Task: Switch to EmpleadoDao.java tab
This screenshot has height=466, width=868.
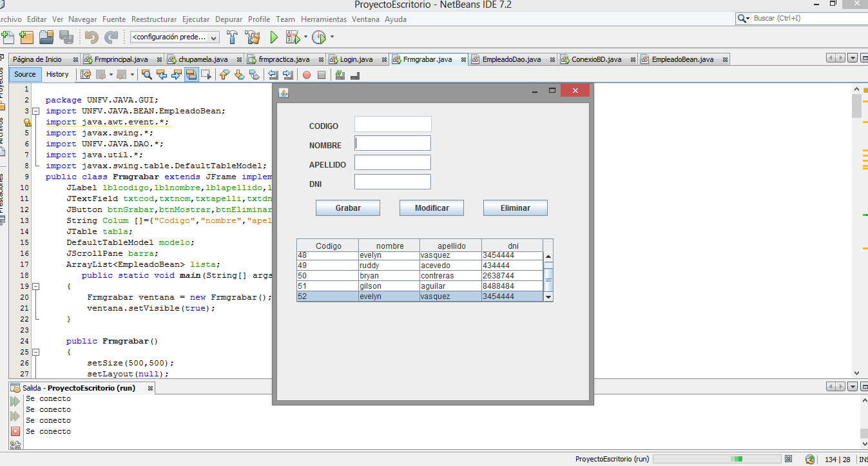Action: (x=512, y=59)
